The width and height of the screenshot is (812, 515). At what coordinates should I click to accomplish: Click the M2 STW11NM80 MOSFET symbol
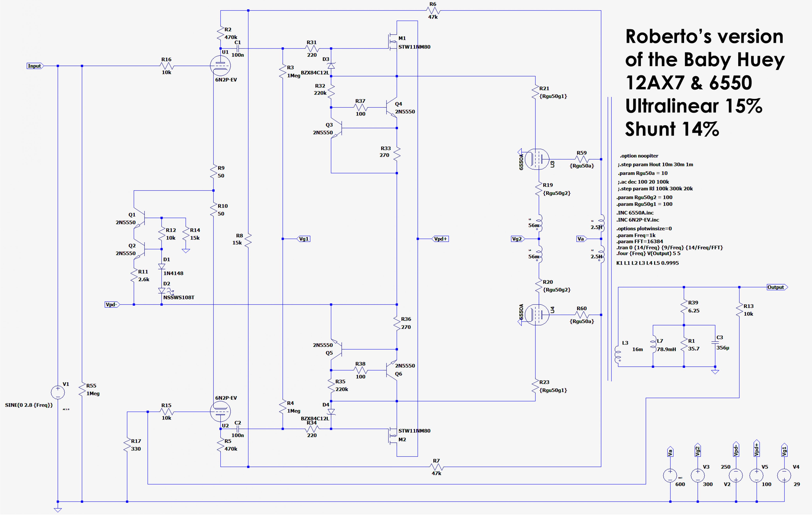point(393,436)
